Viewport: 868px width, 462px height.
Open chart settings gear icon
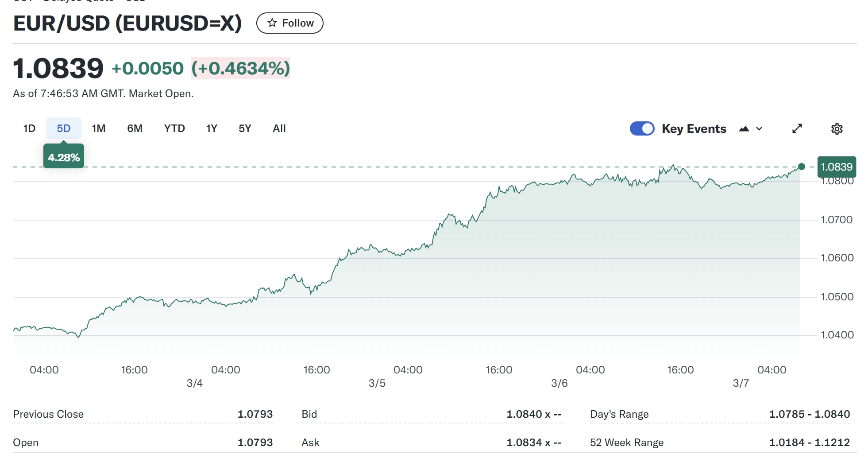tap(837, 129)
